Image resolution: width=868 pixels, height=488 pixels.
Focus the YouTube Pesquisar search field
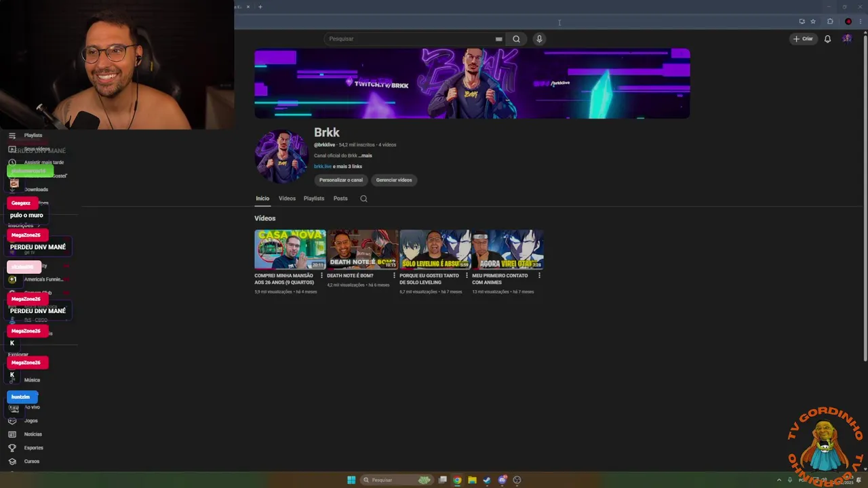coord(414,39)
